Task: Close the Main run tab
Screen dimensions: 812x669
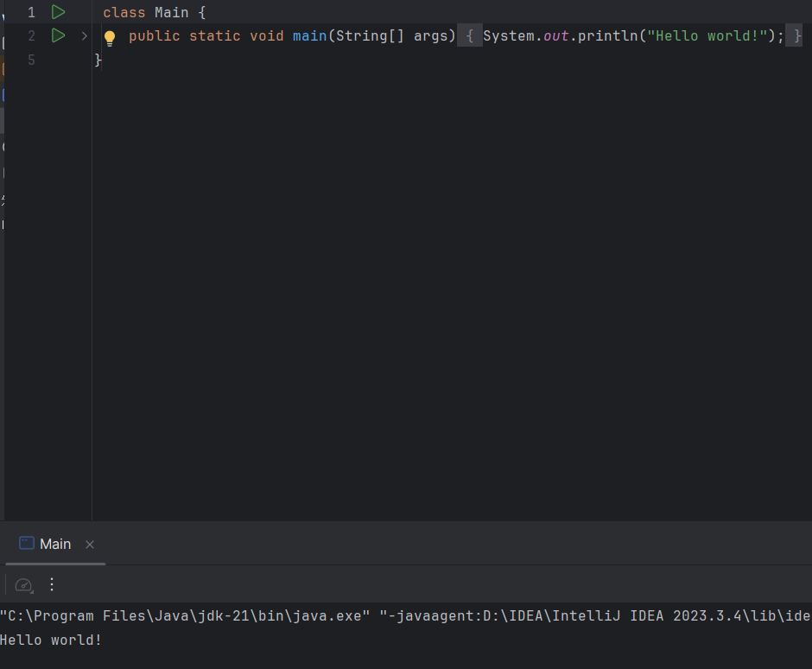Action: coord(90,545)
